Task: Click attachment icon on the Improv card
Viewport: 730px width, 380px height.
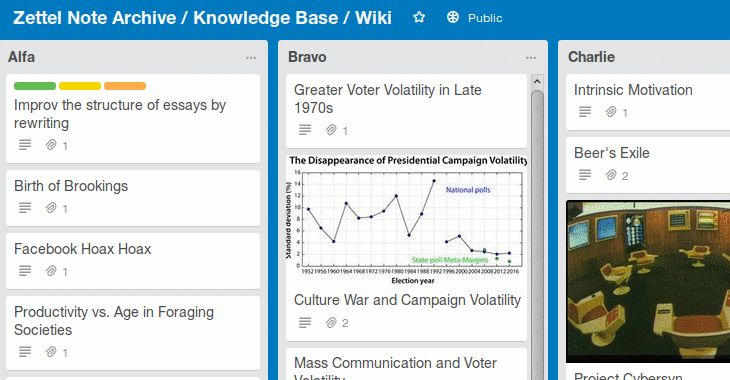Action: (51, 145)
